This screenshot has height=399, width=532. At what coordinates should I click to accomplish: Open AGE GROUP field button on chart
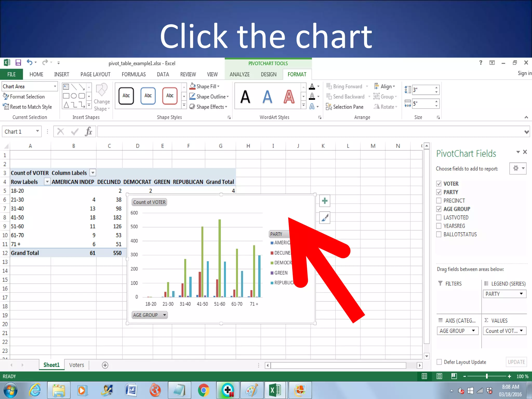pos(150,315)
